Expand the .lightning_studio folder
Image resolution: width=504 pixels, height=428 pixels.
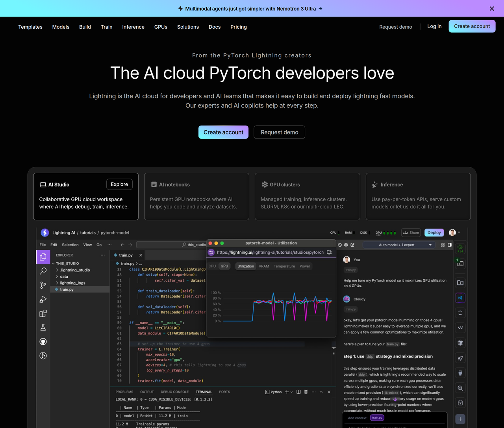coord(73,270)
